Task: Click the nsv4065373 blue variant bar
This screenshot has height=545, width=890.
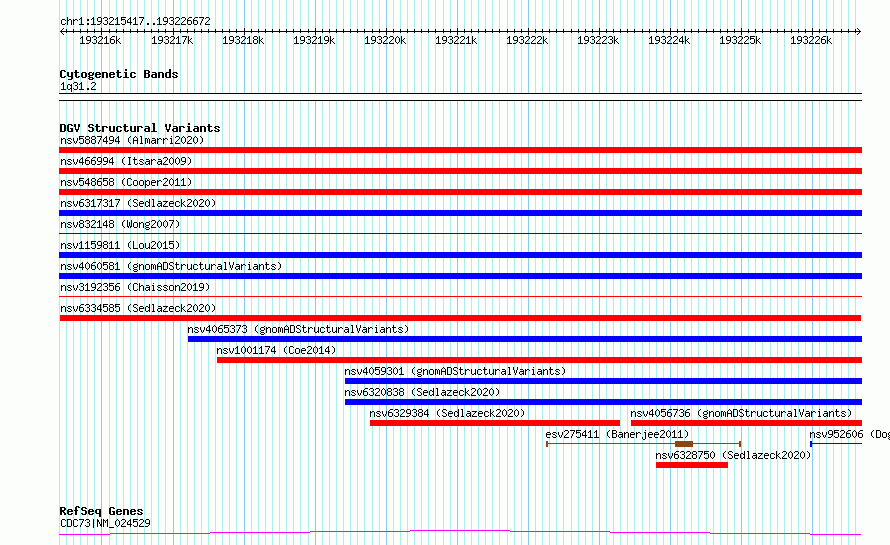Action: [524, 339]
